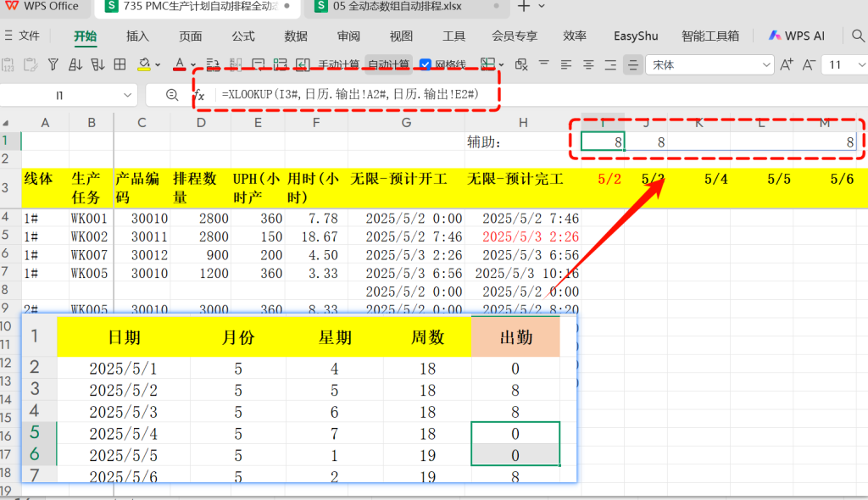Select the 开始 Home tab
Viewport: 868px width, 500px height.
(x=86, y=36)
